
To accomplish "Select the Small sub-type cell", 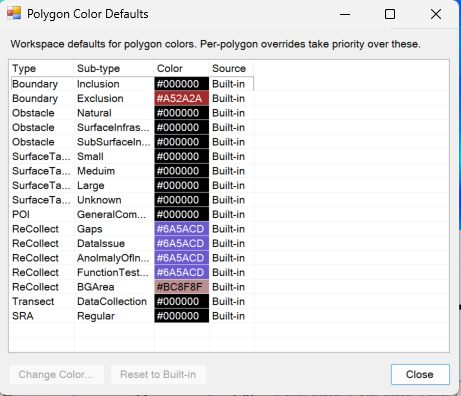I will coord(114,156).
